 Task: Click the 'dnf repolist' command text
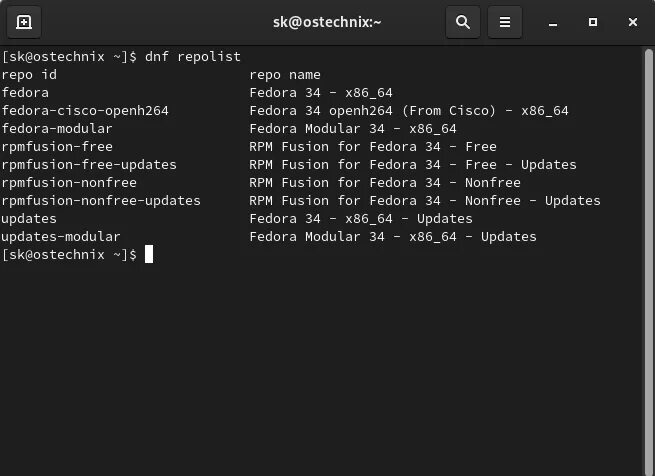(193, 57)
